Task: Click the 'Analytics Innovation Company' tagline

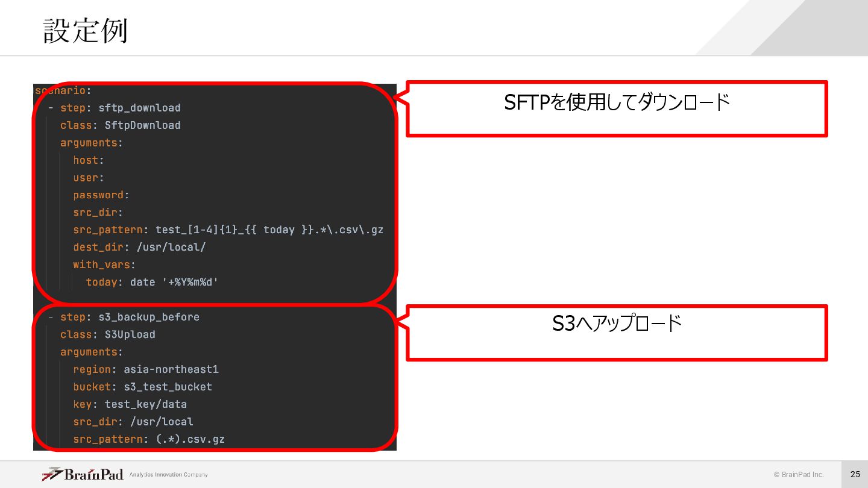Action: coord(169,475)
